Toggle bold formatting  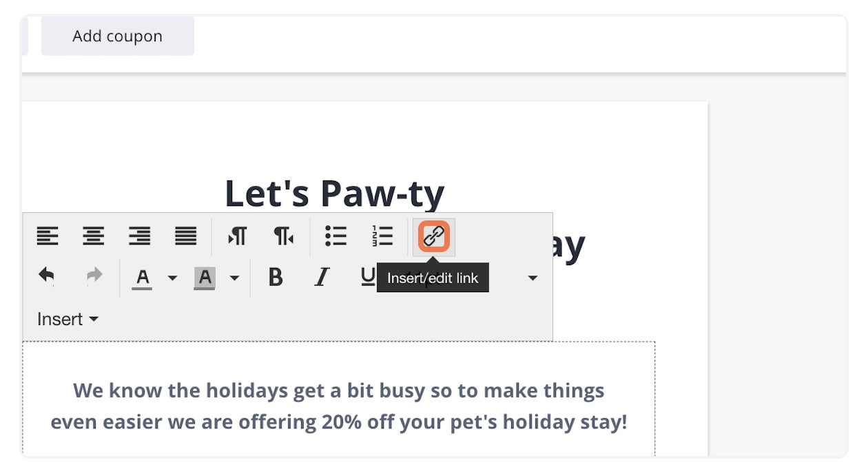(276, 277)
